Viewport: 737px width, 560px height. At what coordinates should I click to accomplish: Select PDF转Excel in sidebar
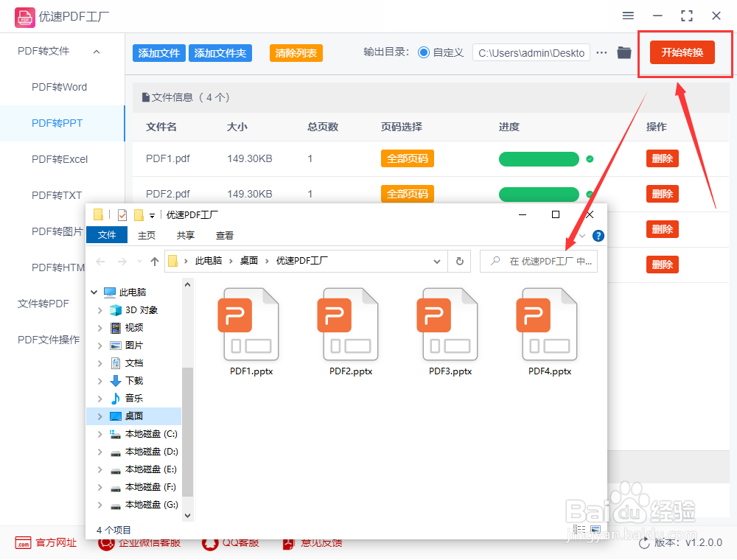tap(60, 159)
